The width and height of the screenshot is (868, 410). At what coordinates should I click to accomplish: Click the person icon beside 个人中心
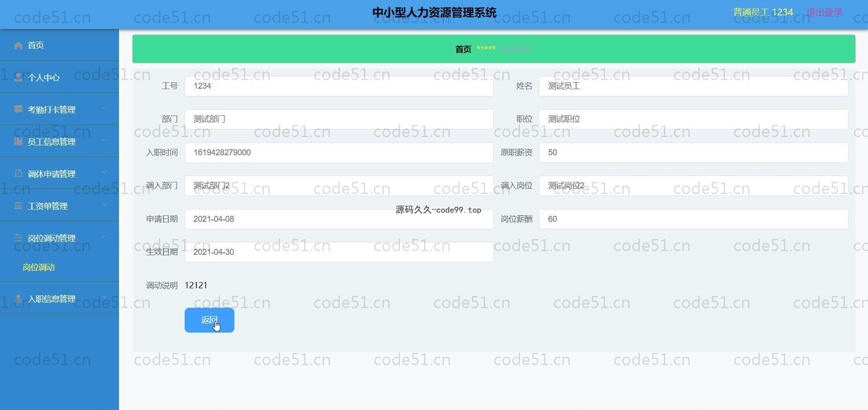pyautogui.click(x=19, y=77)
